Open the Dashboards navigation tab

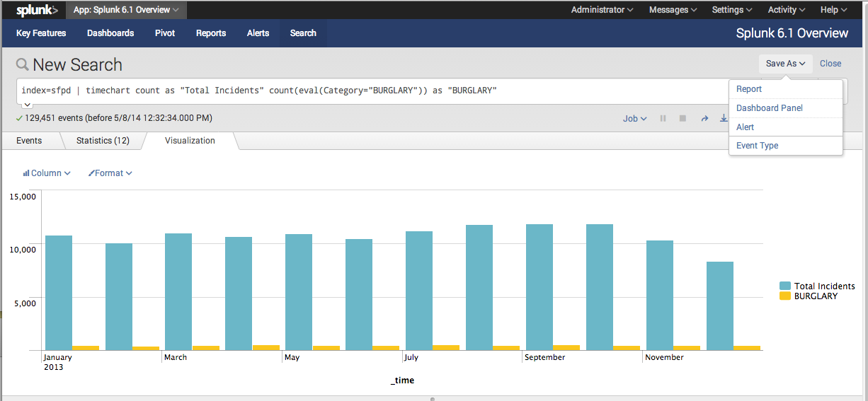[x=110, y=33]
